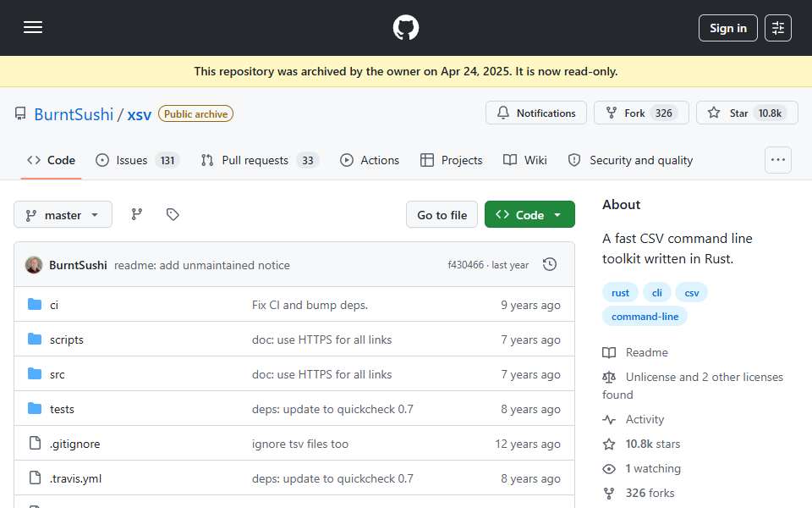Click Pull requests count badge 33
This screenshot has width=812, height=508.
click(308, 161)
